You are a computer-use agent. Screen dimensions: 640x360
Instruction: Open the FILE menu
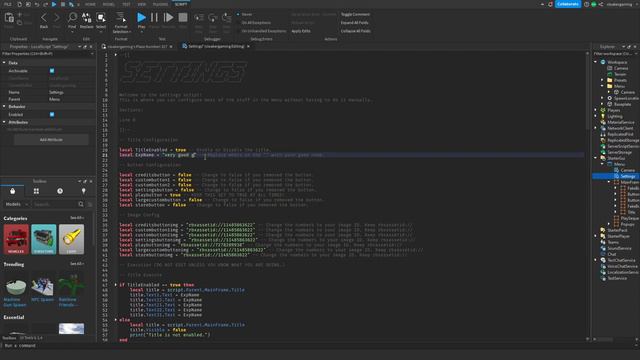(x=8, y=4)
